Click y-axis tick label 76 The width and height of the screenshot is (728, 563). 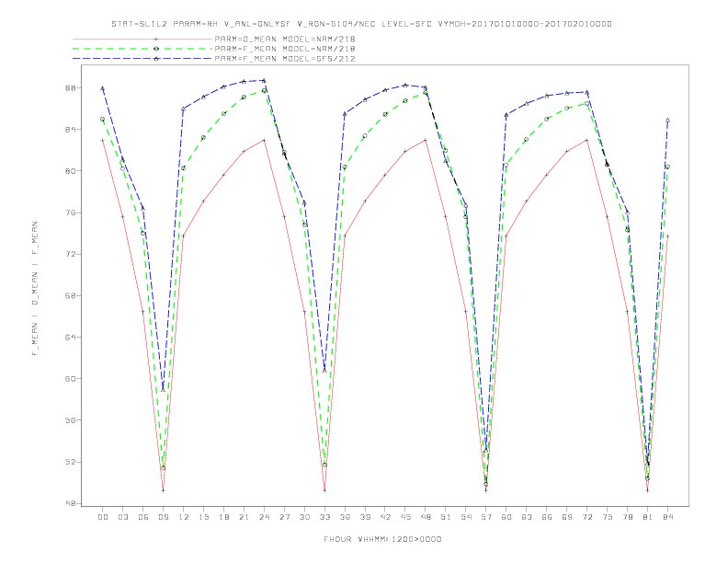(x=71, y=213)
